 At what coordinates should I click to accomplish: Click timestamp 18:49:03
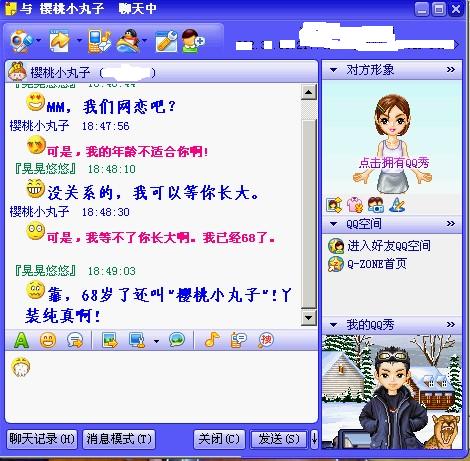pos(112,271)
